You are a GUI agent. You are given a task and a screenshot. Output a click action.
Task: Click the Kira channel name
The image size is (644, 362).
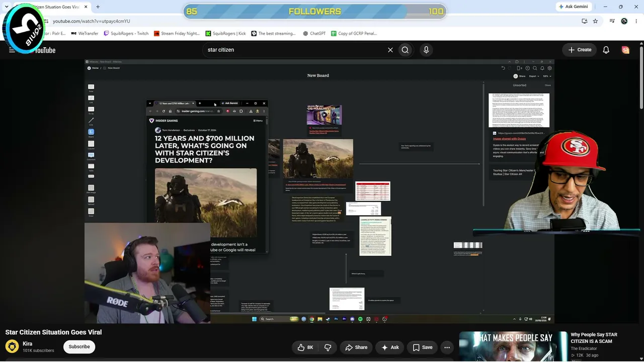click(28, 344)
